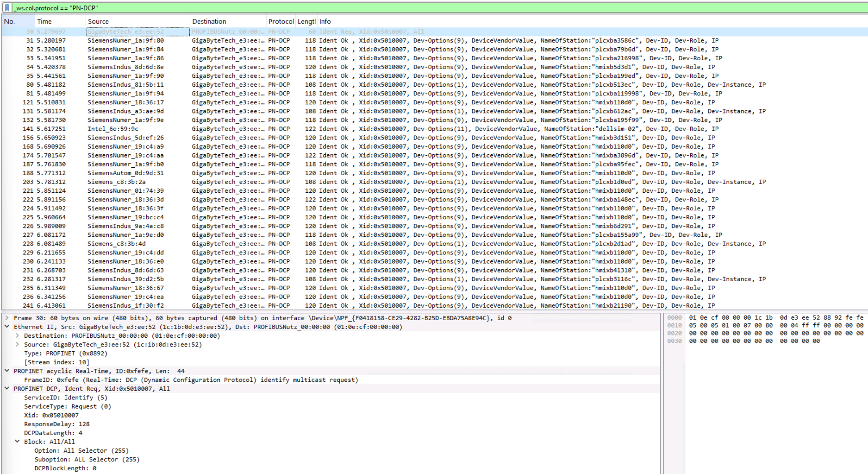Select the Xid: 0x05010007 field
The height and width of the screenshot is (474, 868).
click(52, 415)
